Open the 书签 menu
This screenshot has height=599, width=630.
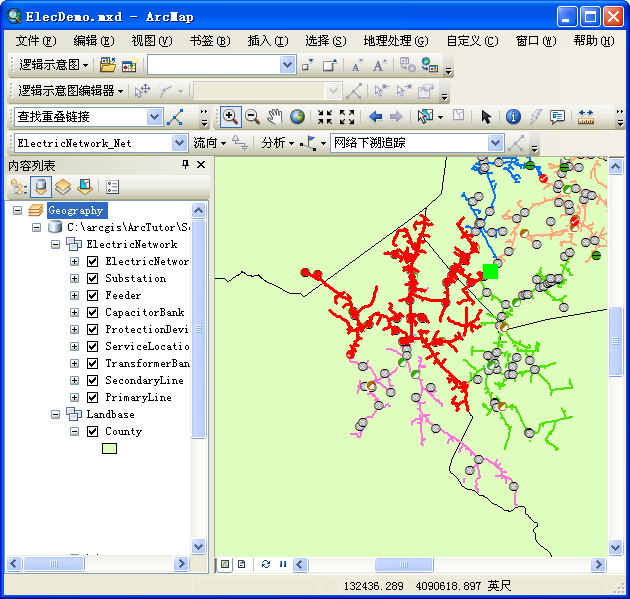[208, 41]
